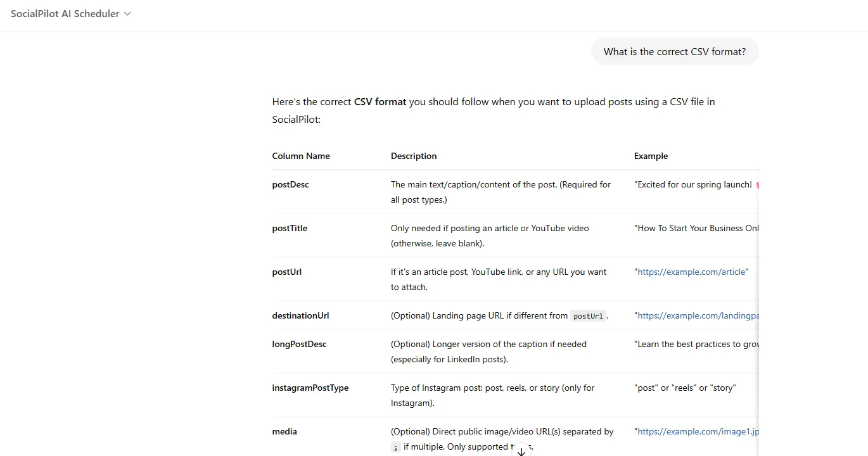
Task: Click the Description table header
Action: tap(414, 156)
